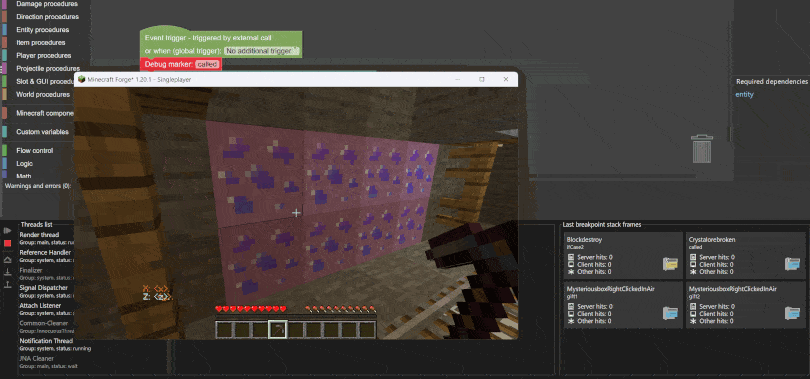Click Client hits icon on Crystalorebroken card
The width and height of the screenshot is (810, 379).
click(x=693, y=264)
